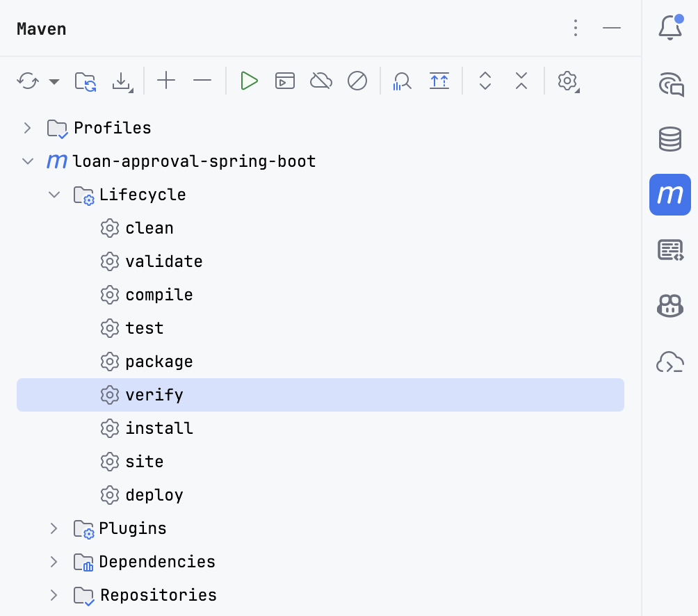The width and height of the screenshot is (698, 616).
Task: Open the cloud terminal sidebar panel
Action: 670,362
